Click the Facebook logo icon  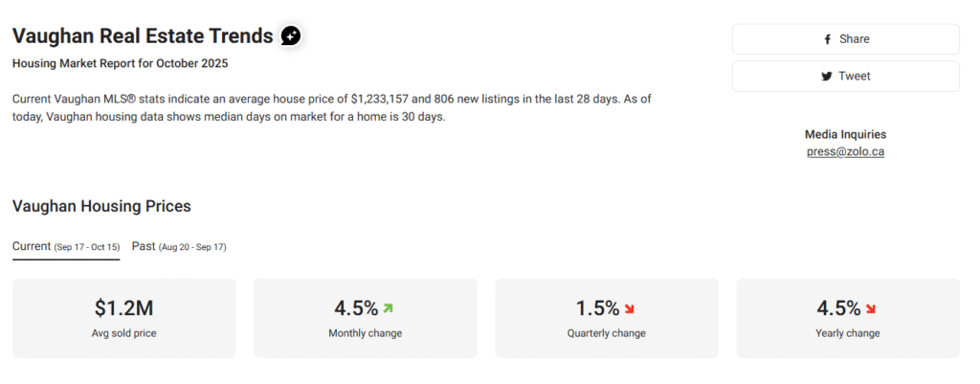[x=827, y=39]
